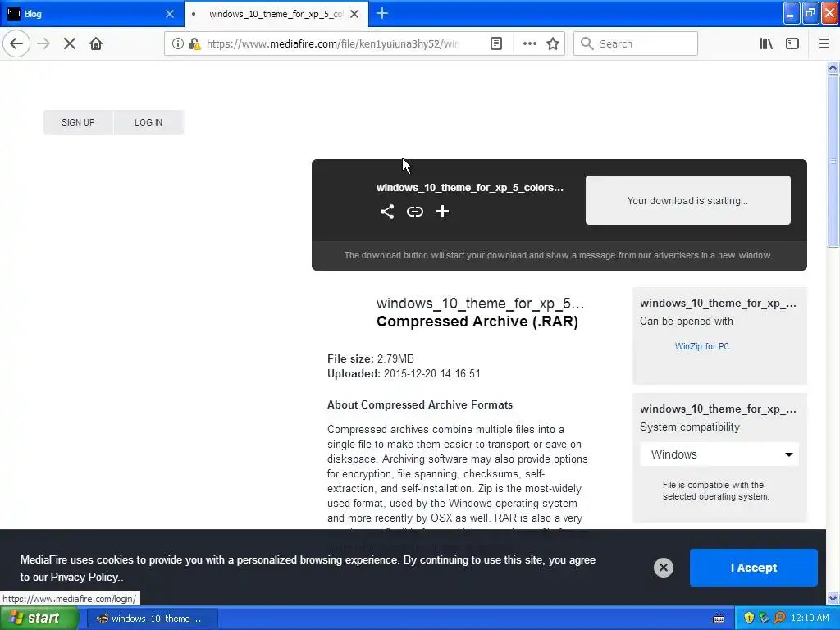This screenshot has width=840, height=630.
Task: Click the System compatibility label
Action: [689, 427]
